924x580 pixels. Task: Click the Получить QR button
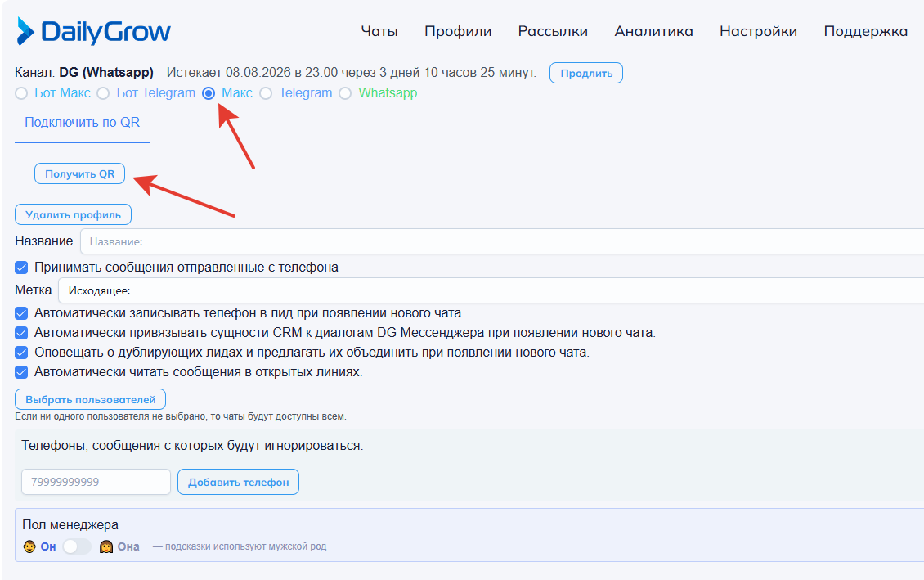tap(79, 174)
